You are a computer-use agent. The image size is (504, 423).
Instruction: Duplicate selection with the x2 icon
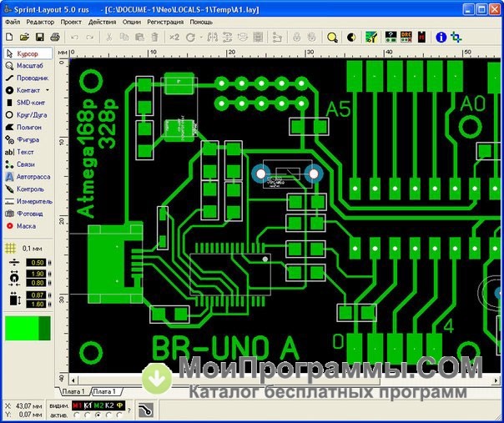(x=174, y=38)
